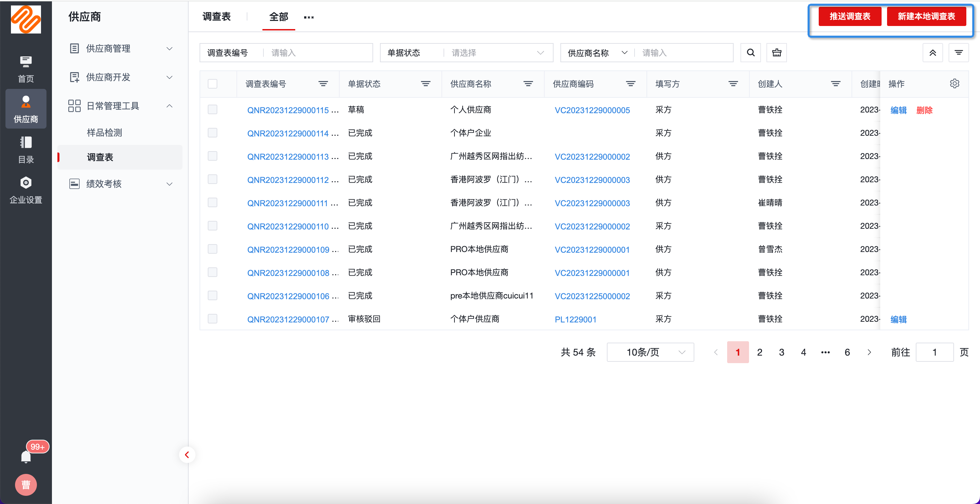This screenshot has width=980, height=504.
Task: Focus the 前往 page number input
Action: point(934,352)
